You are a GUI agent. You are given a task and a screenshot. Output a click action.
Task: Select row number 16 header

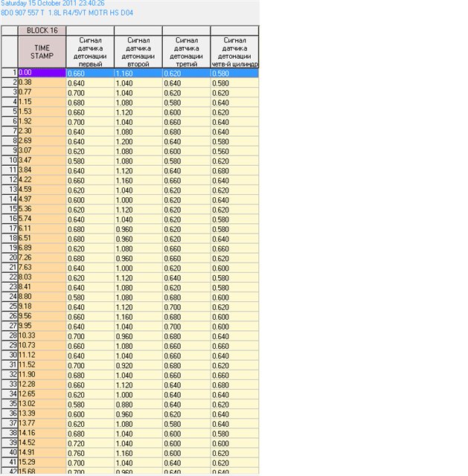point(10,219)
